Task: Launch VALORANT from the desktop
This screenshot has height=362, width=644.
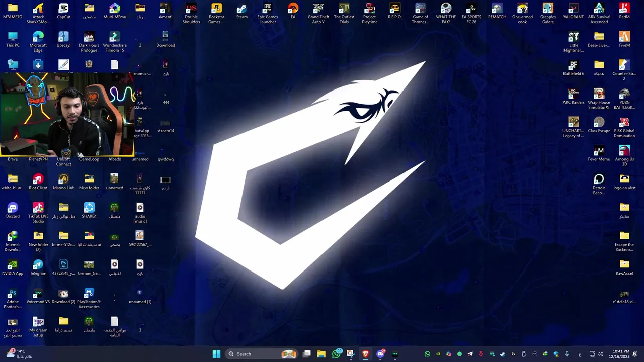Action: click(574, 11)
